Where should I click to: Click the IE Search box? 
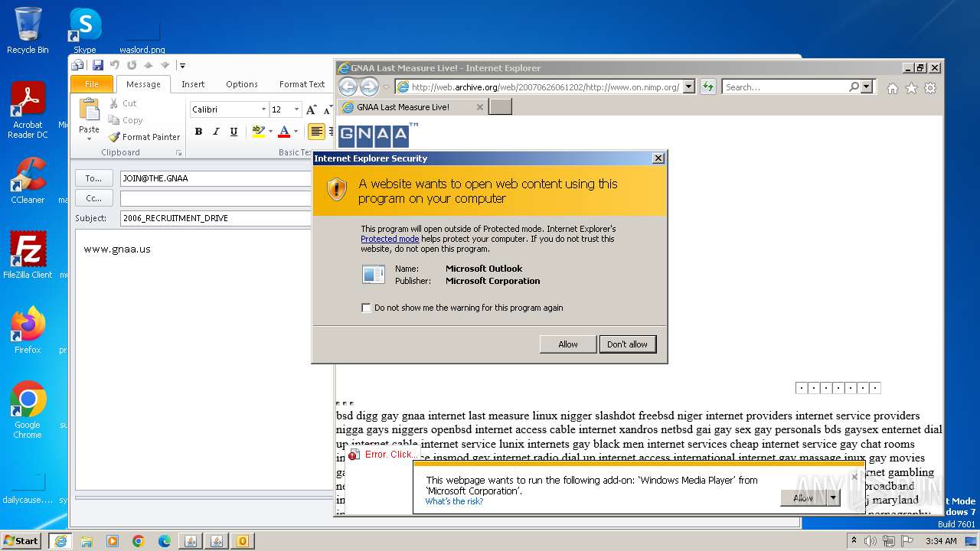coord(786,87)
